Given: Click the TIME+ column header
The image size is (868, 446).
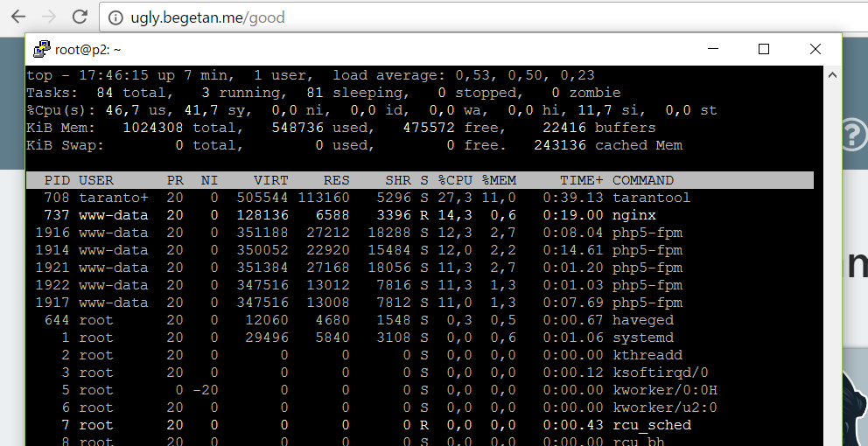Looking at the screenshot, I should click(x=581, y=180).
